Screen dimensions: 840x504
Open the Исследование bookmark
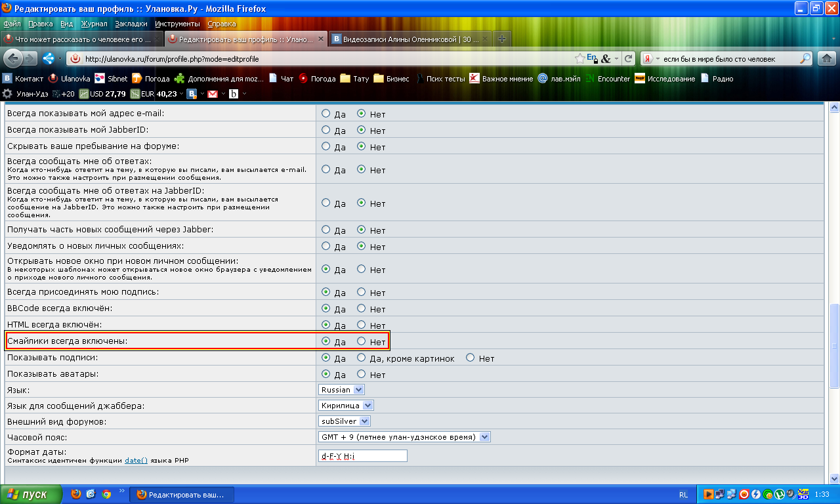pyautogui.click(x=665, y=79)
